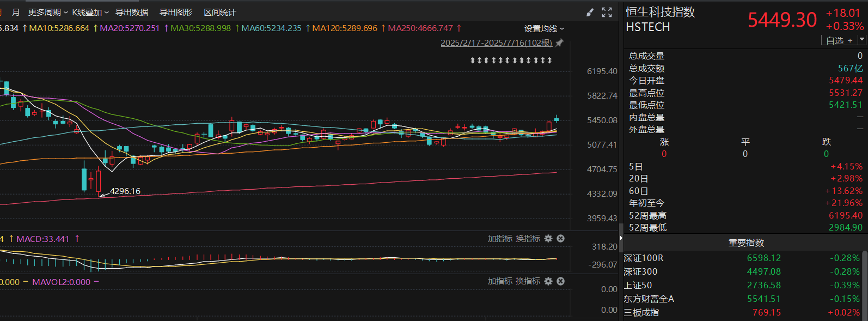Click the MA30:5288.998 label
Viewport: 868px width, 321px height.
pyautogui.click(x=200, y=28)
